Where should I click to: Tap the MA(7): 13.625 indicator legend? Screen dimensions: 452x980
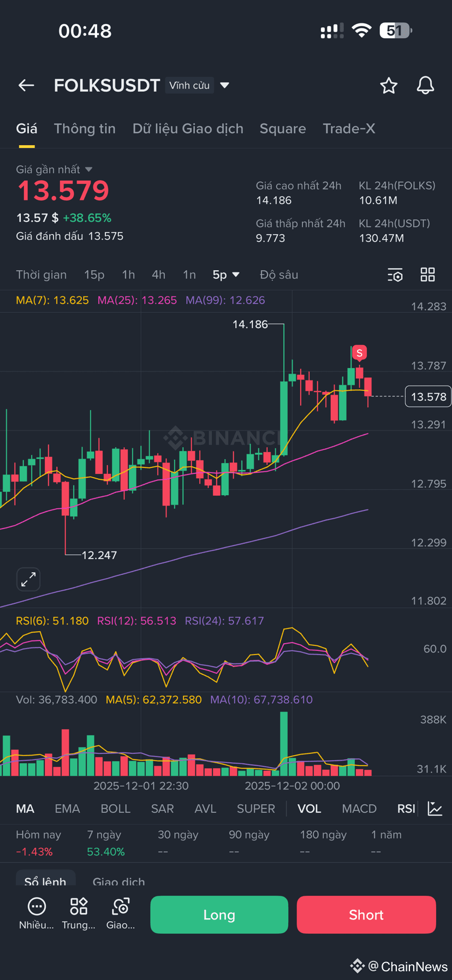(52, 300)
